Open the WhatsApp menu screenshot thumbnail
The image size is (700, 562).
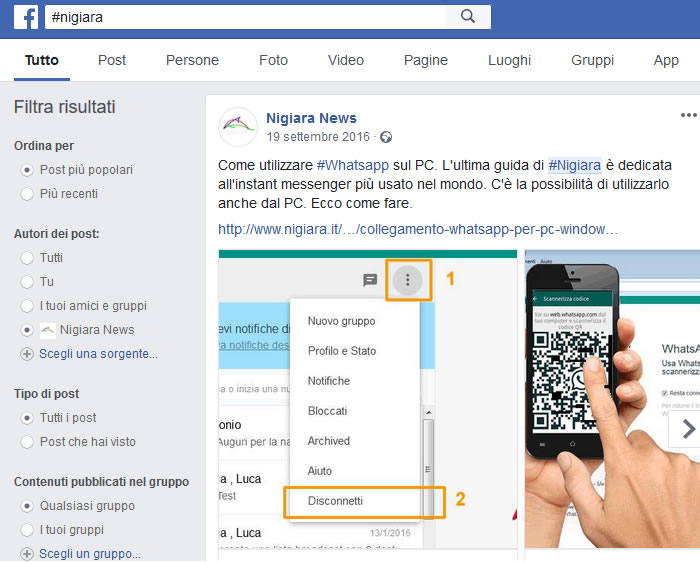coord(368,400)
